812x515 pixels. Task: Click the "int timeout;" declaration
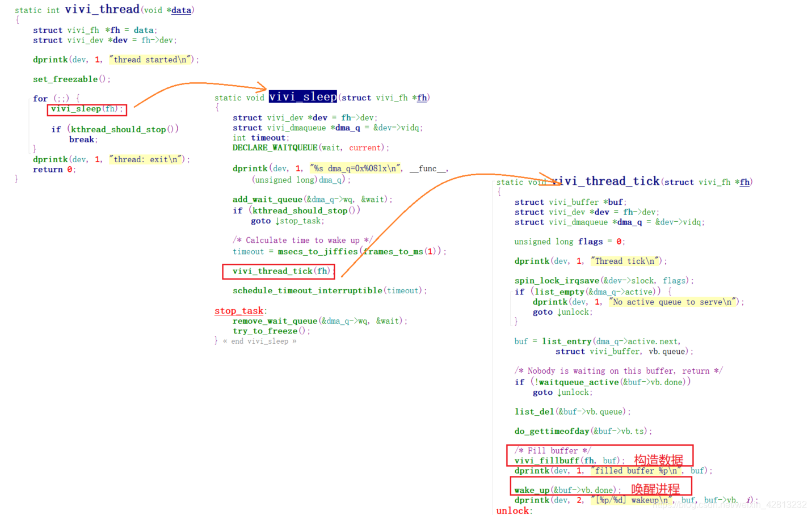point(261,138)
